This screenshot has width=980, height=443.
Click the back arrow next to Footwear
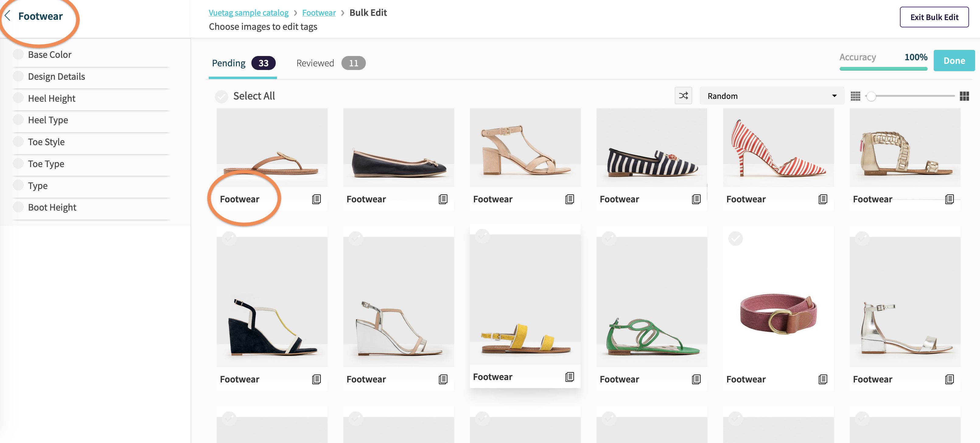tap(7, 16)
